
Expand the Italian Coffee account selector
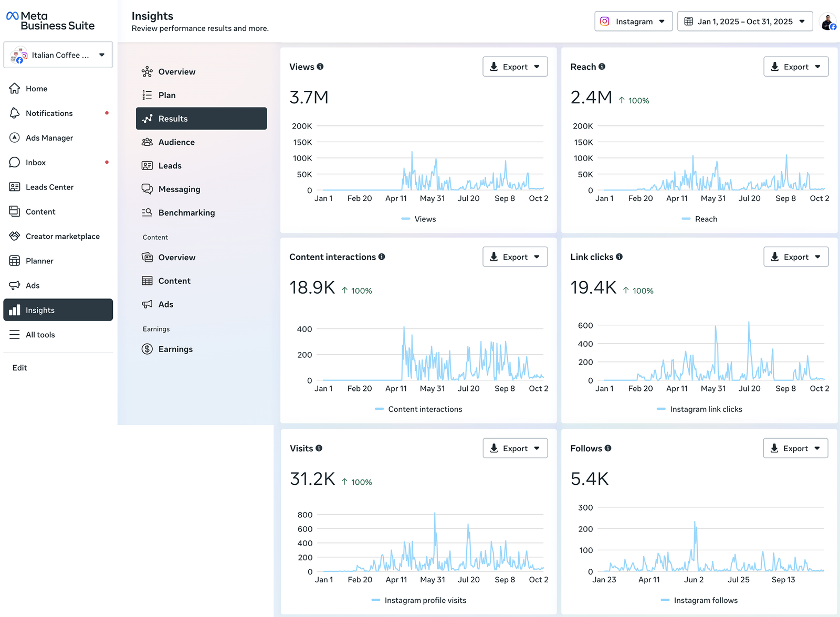point(58,55)
